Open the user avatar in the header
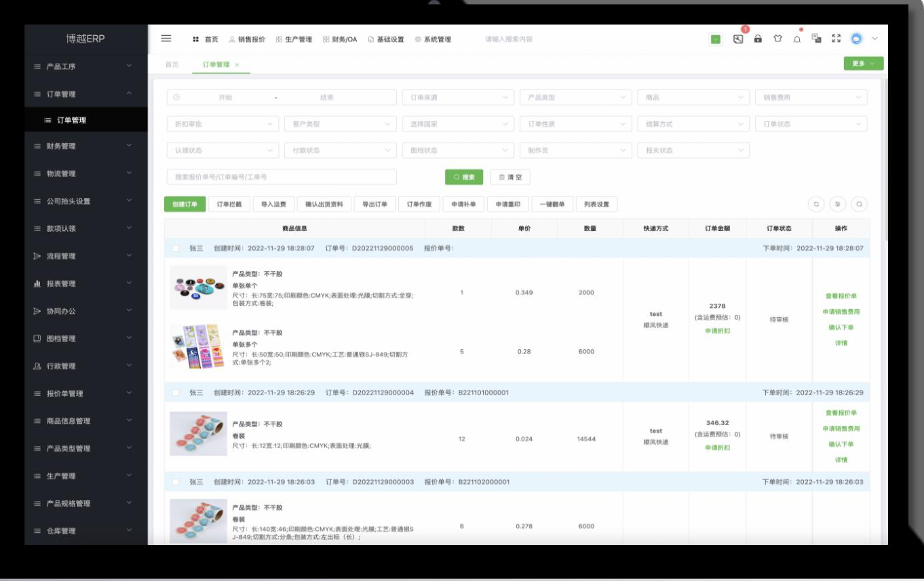The image size is (924, 581). [855, 40]
